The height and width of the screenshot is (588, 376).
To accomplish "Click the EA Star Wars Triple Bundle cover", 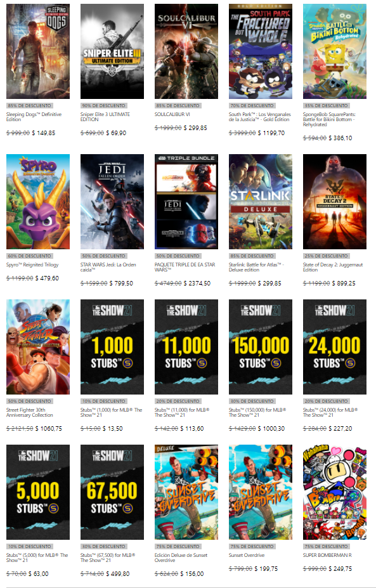I will pyautogui.click(x=186, y=202).
